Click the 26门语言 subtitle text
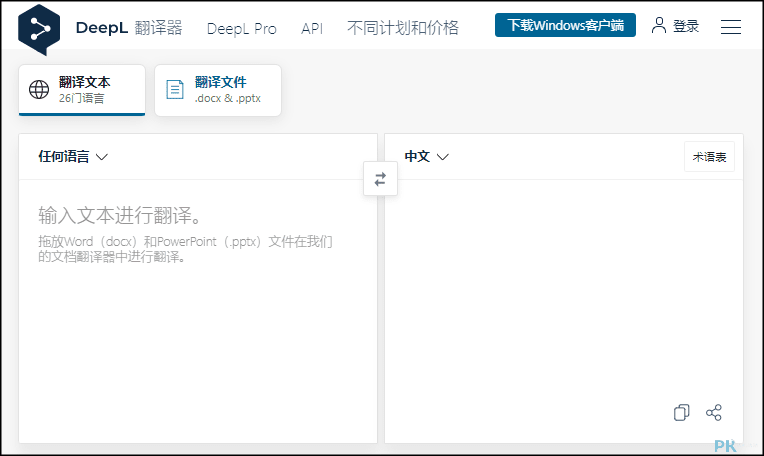 (x=81, y=98)
